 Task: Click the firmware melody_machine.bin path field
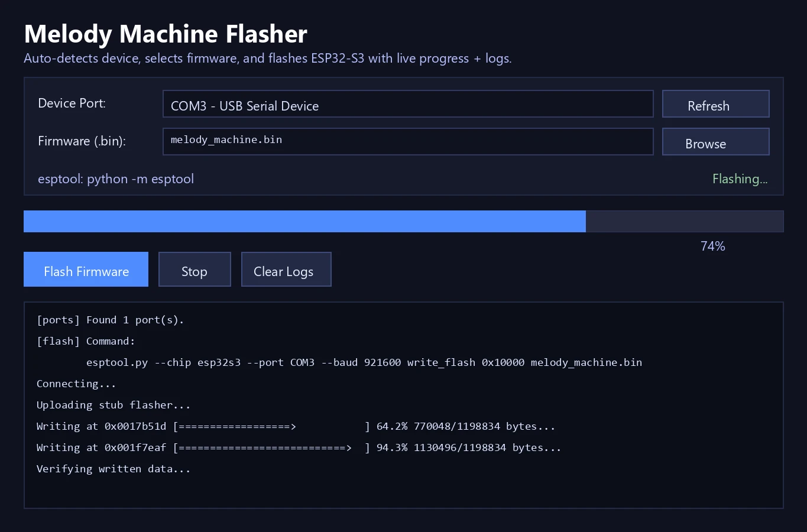[407, 142]
